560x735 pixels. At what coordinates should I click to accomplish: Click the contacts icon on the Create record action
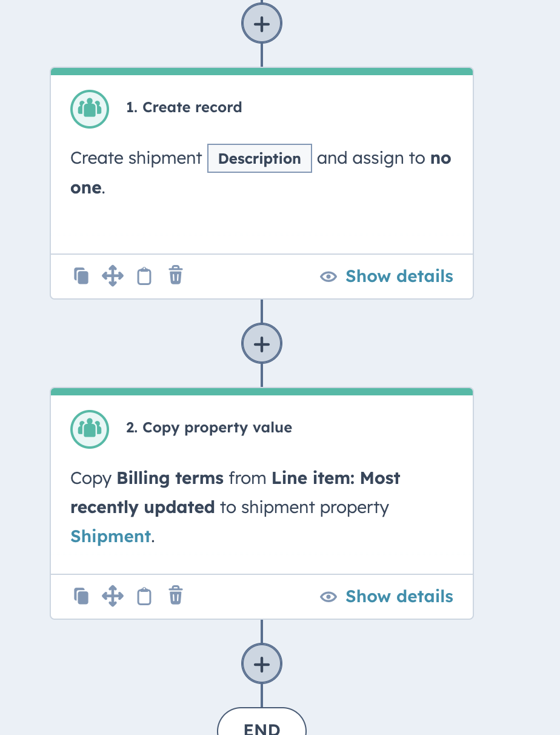click(89, 109)
